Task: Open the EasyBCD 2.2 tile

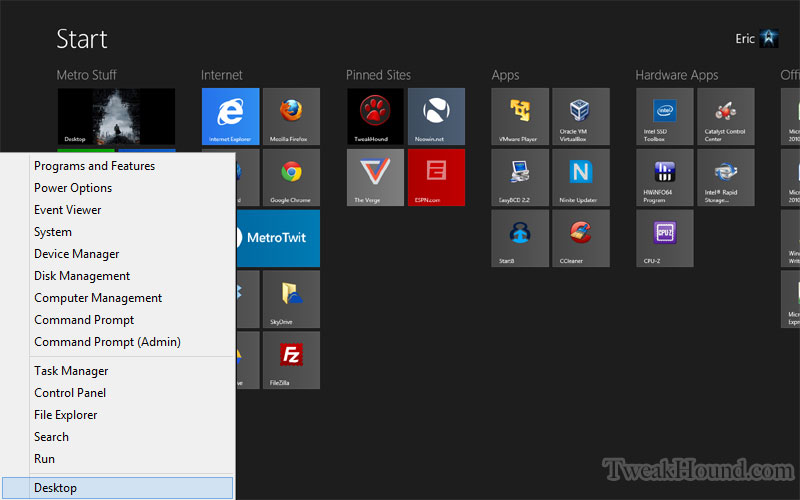Action: [x=520, y=178]
